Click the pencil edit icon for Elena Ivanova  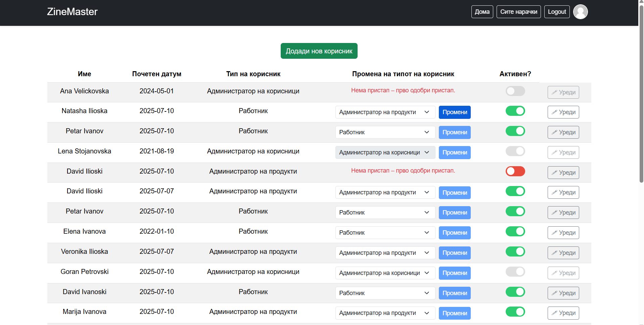(554, 233)
